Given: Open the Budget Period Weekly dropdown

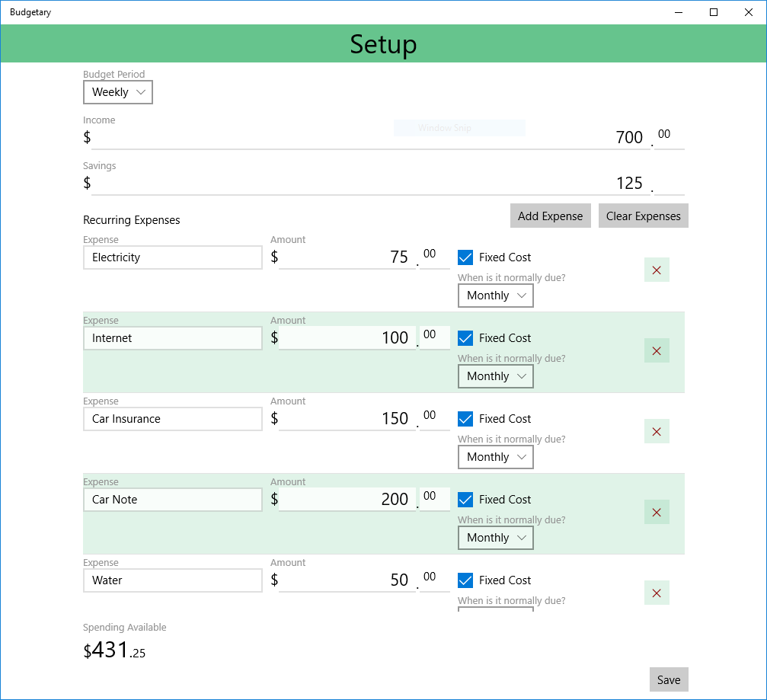Looking at the screenshot, I should (x=118, y=92).
